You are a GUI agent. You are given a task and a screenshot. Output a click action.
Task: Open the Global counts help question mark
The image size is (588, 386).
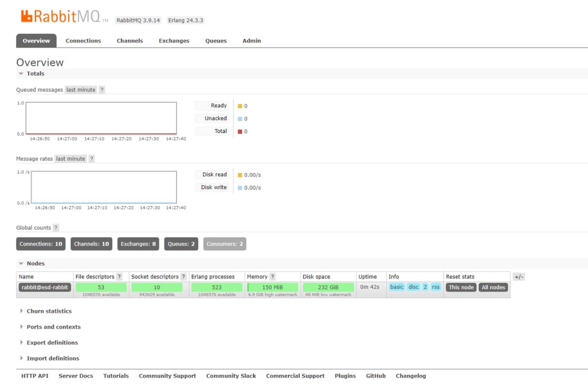(x=56, y=228)
